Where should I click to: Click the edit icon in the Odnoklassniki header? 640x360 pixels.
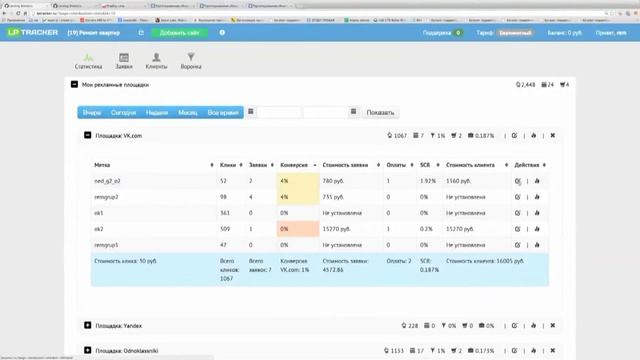(x=514, y=351)
